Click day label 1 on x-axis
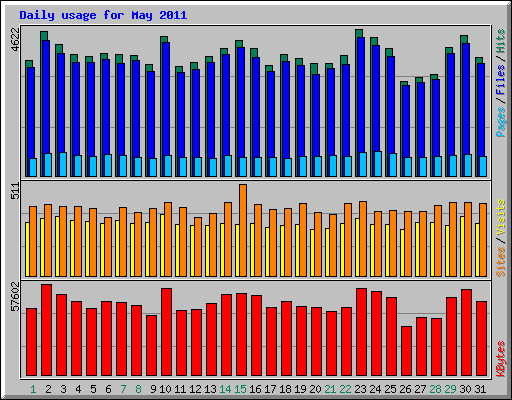The height and width of the screenshot is (400, 512). click(33, 389)
